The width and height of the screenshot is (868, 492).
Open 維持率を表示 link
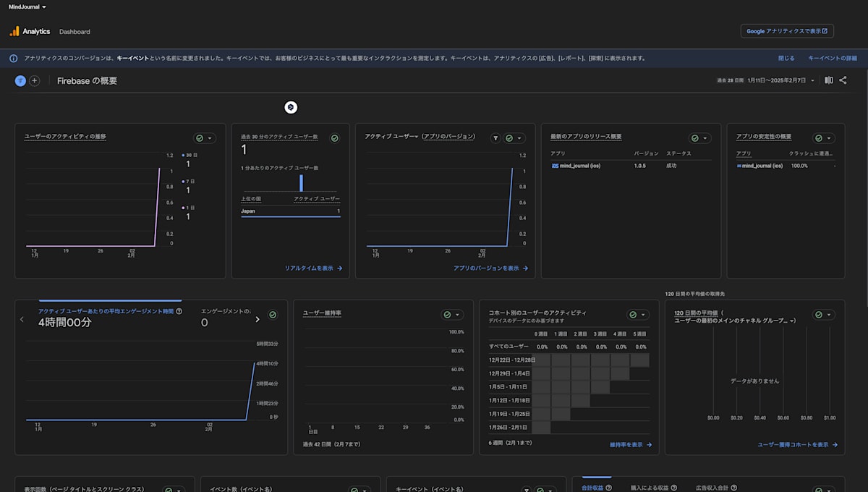pyautogui.click(x=631, y=445)
